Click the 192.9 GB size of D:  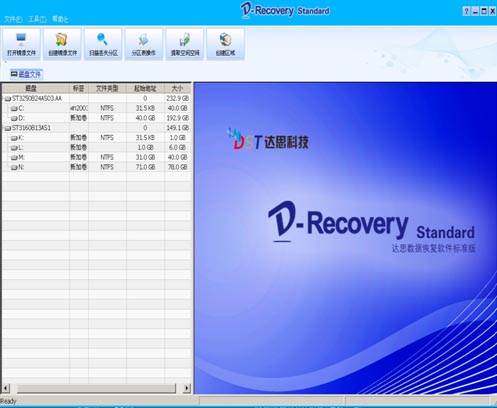click(178, 118)
